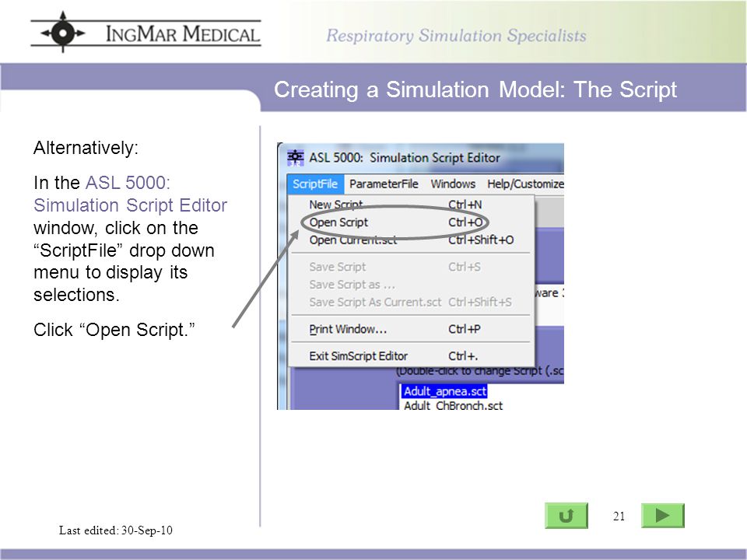Click the green next slide play button
Screen dimensions: 747x560
[662, 515]
